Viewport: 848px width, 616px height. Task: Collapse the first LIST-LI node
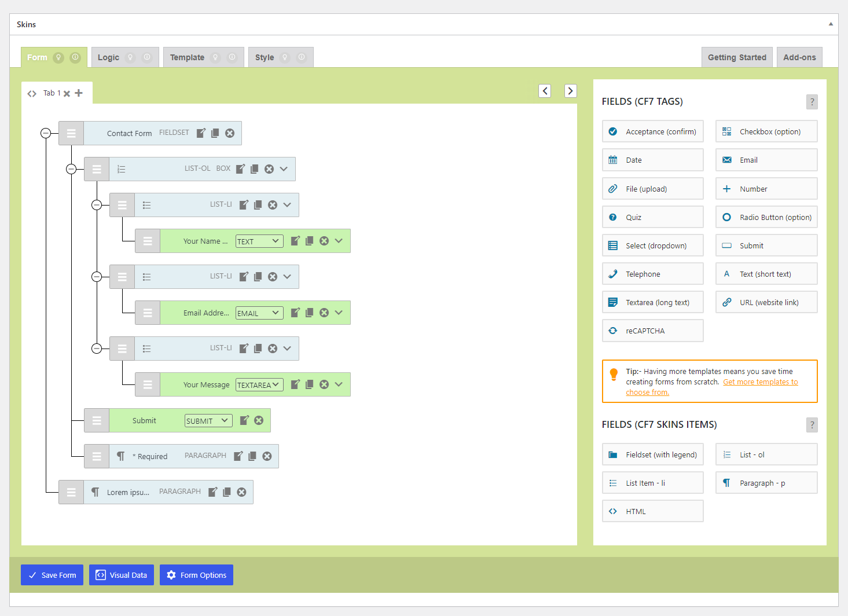pyautogui.click(x=97, y=205)
